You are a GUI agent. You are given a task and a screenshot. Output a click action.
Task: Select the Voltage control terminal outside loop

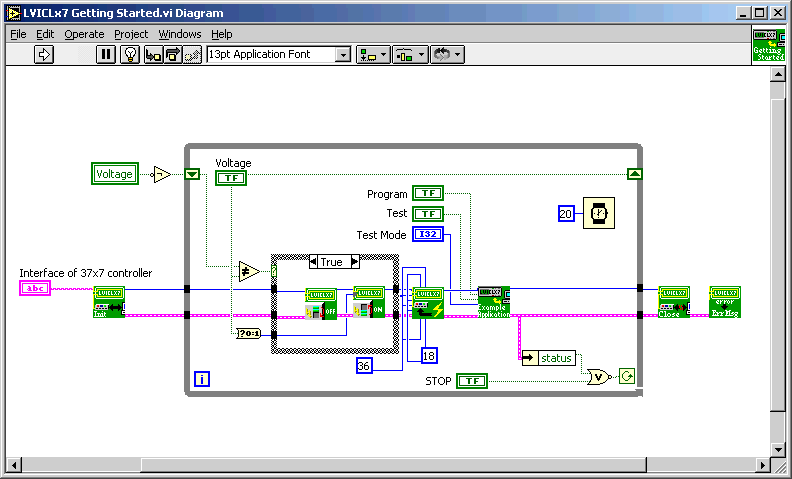(115, 174)
